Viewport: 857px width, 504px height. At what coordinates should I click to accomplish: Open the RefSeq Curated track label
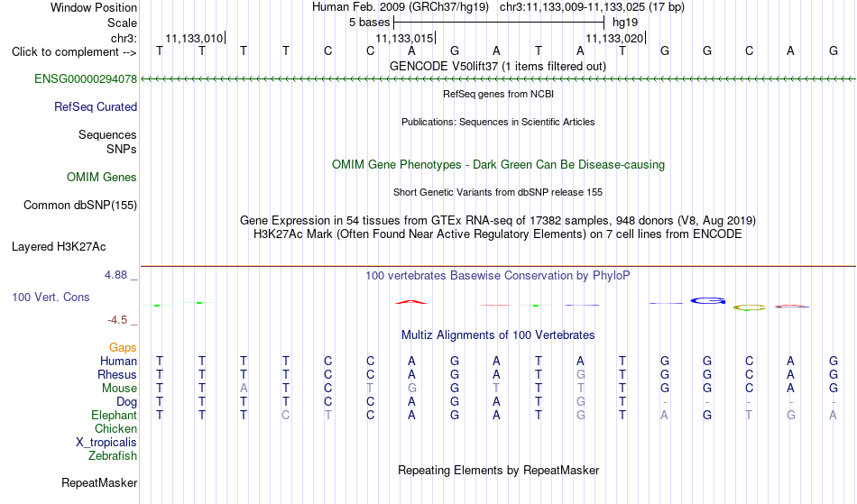95,107
